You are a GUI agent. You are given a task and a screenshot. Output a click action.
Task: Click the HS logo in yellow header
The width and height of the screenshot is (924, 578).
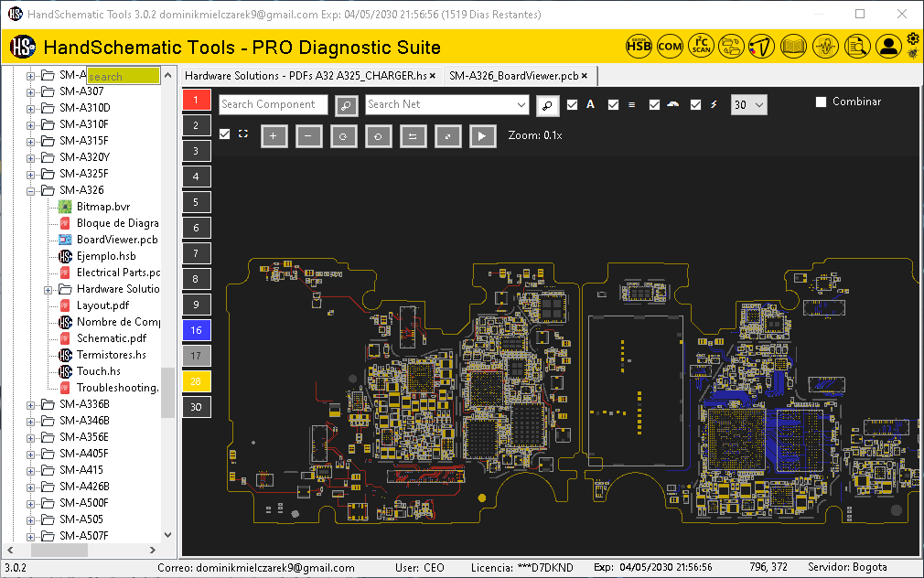click(x=23, y=47)
